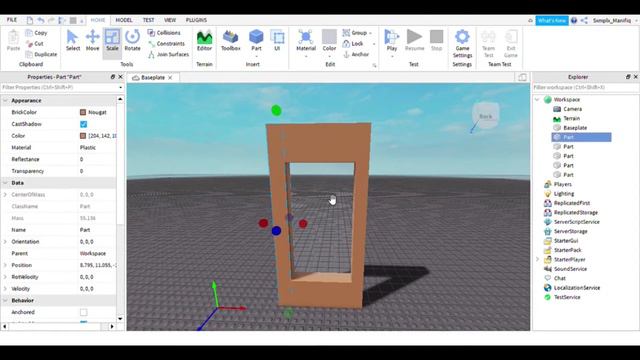Click the Name property value field
The width and height of the screenshot is (640, 360).
click(97, 230)
